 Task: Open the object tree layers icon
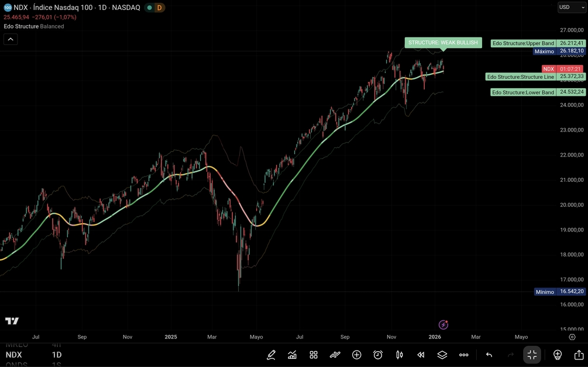[x=442, y=355]
